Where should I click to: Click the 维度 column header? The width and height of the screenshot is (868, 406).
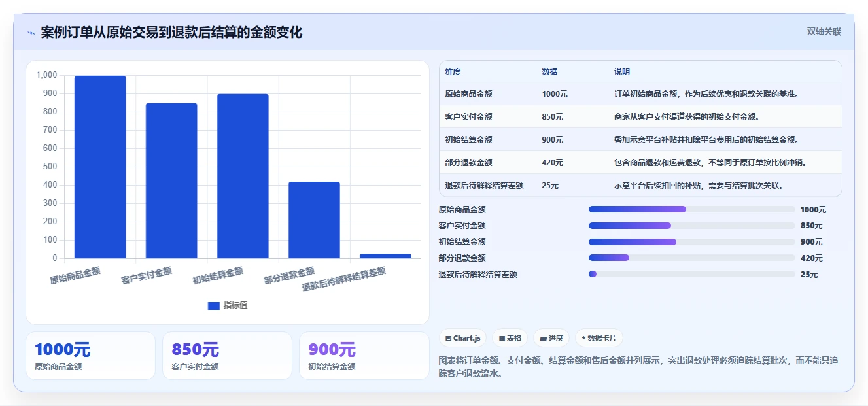[453, 72]
